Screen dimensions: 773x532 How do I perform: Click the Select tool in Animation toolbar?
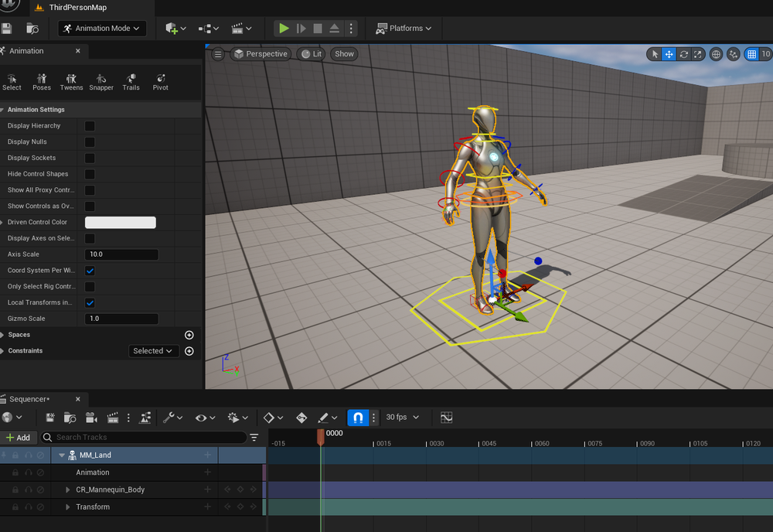coord(12,81)
